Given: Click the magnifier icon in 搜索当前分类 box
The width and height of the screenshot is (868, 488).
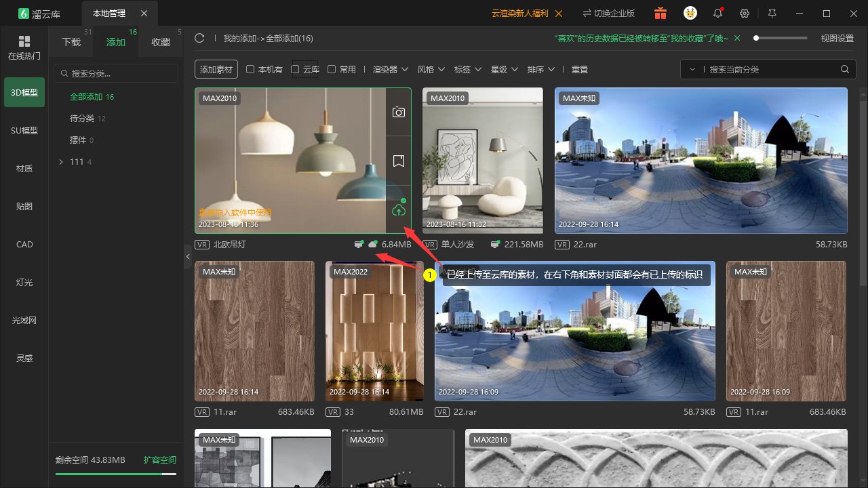Looking at the screenshot, I should 845,69.
